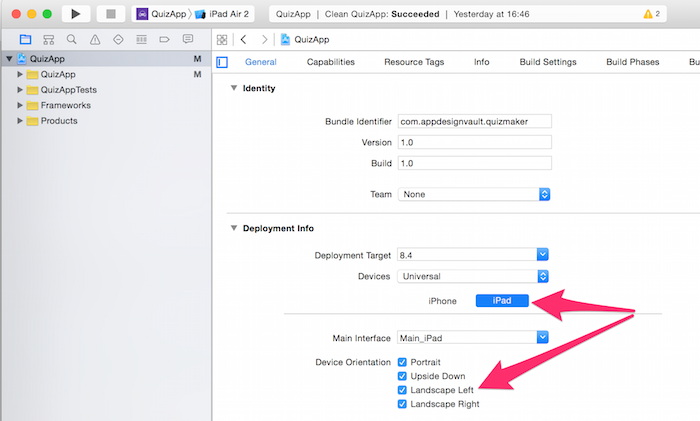Open the Team dropdown

pos(474,194)
